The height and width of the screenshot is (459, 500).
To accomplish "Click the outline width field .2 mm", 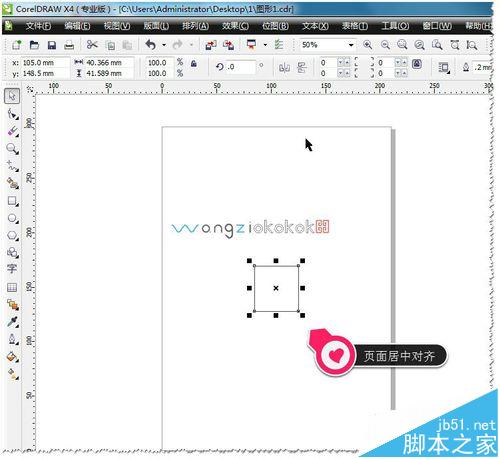I will pos(483,68).
